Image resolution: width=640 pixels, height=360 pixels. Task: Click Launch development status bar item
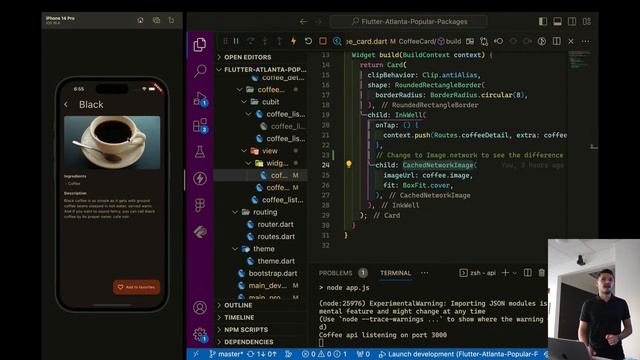coord(459,354)
